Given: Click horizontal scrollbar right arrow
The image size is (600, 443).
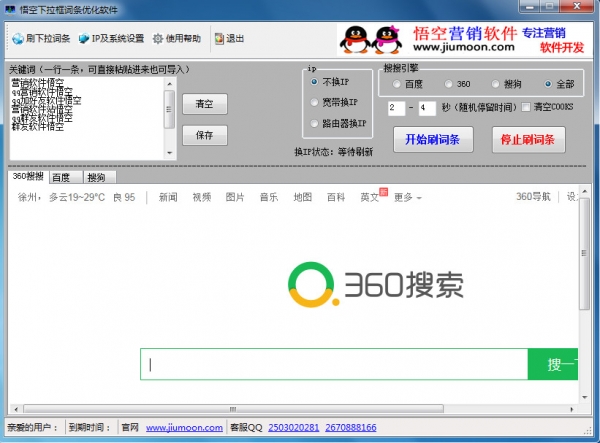Looking at the screenshot, I should pos(572,409).
